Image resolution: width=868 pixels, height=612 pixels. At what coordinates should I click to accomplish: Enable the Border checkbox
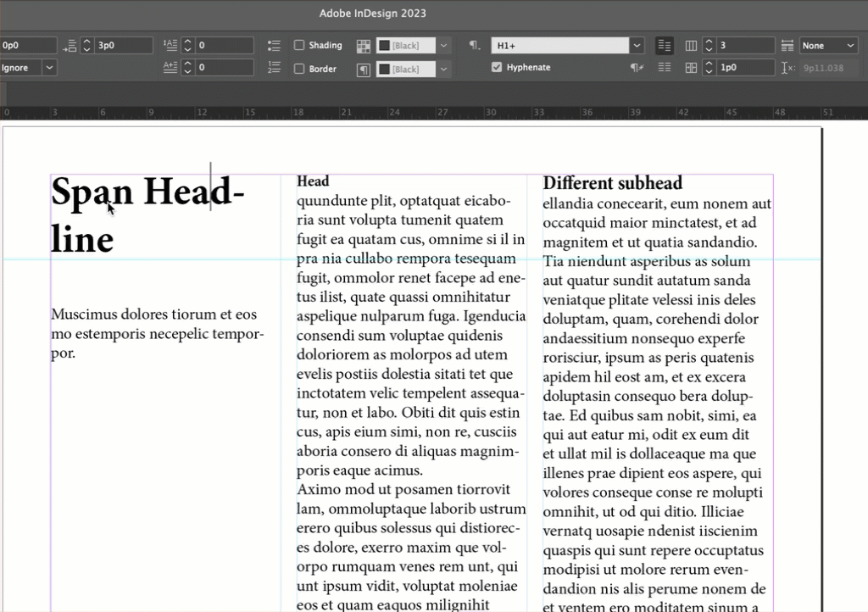(299, 70)
